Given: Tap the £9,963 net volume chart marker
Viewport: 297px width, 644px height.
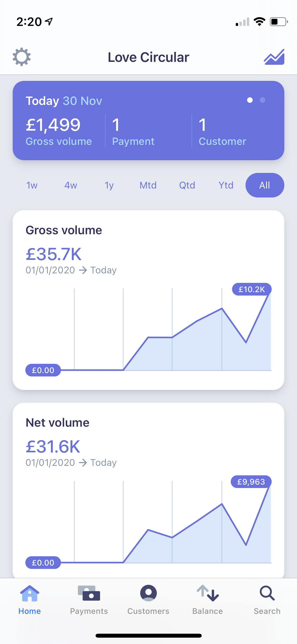Looking at the screenshot, I should coord(251,482).
